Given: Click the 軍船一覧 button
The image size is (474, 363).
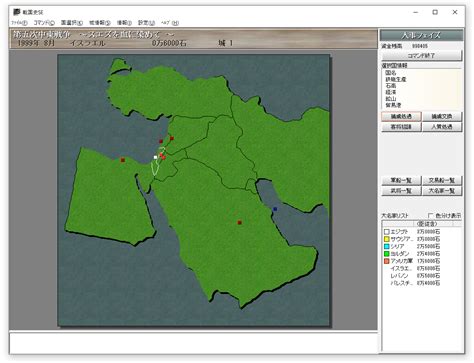Looking at the screenshot, I should 401,180.
